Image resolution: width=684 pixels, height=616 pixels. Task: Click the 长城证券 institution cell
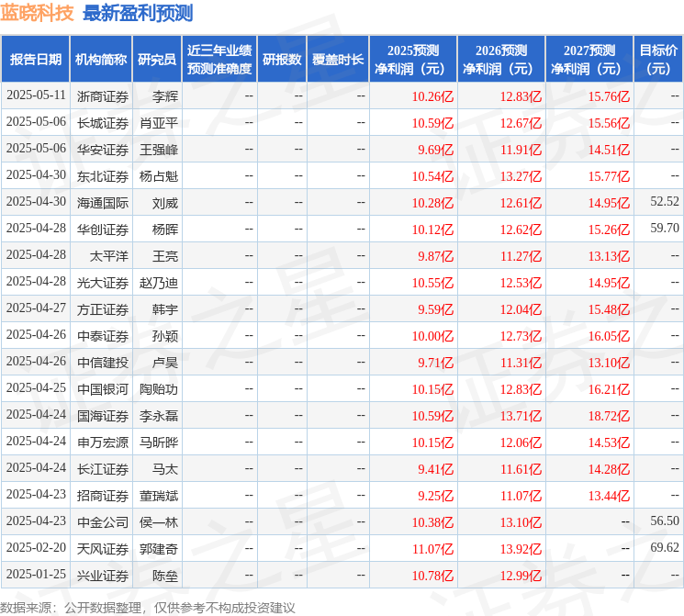(x=103, y=123)
